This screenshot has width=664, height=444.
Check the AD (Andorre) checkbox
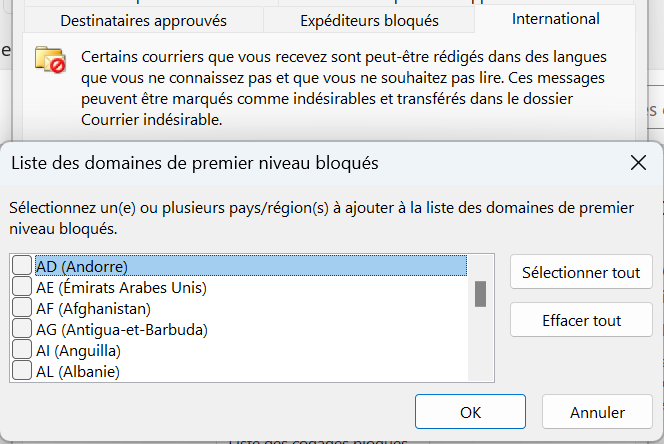pyautogui.click(x=21, y=266)
